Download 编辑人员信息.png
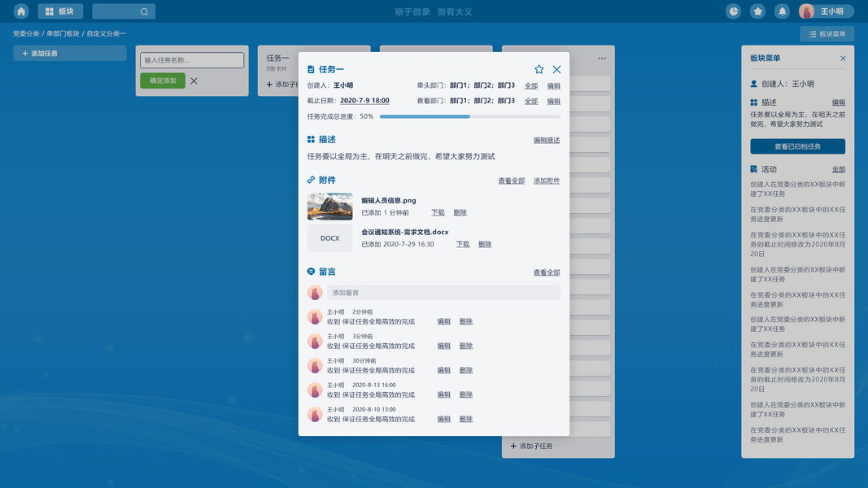Viewport: 868px width, 488px height. tap(438, 212)
